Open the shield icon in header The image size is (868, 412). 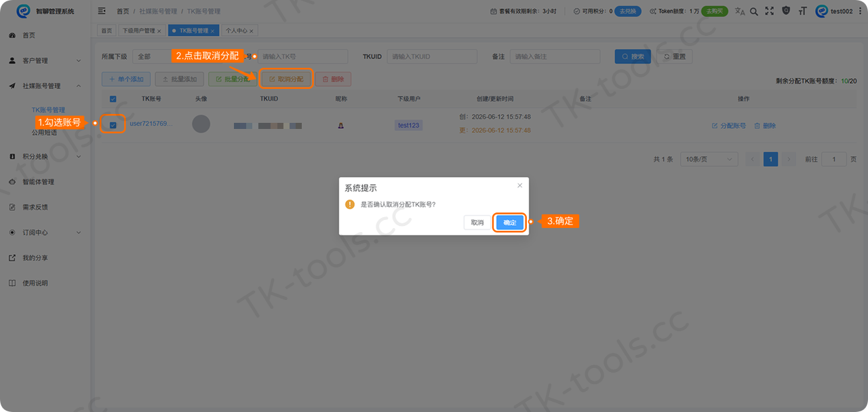786,11
